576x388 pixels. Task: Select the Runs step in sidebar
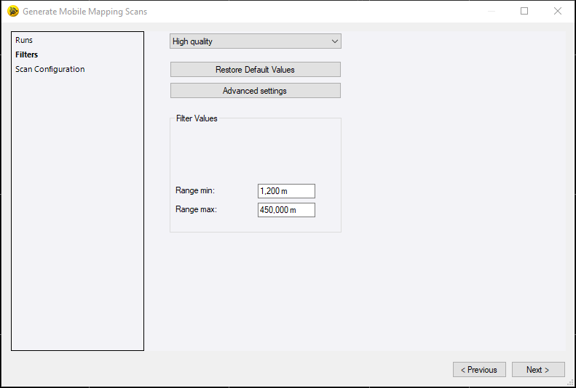[x=24, y=40]
